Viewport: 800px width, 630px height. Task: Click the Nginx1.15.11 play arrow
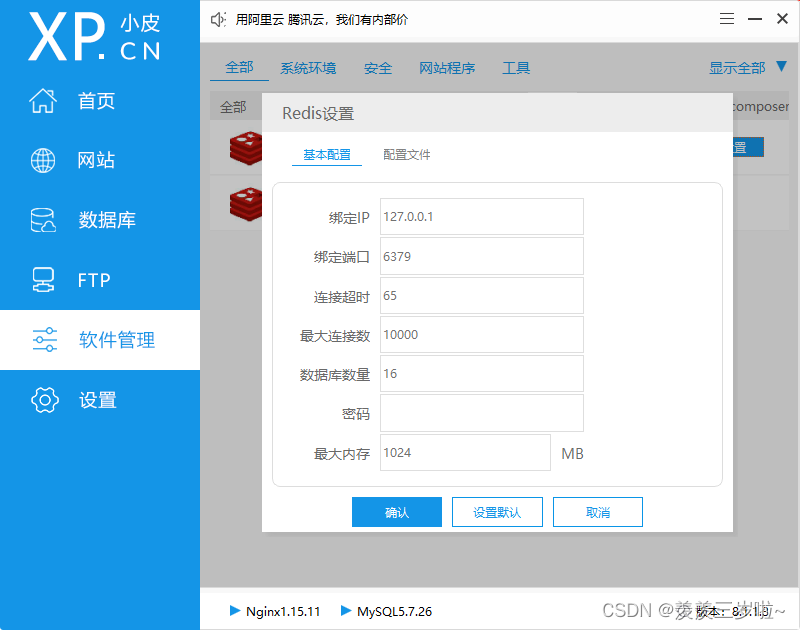235,610
